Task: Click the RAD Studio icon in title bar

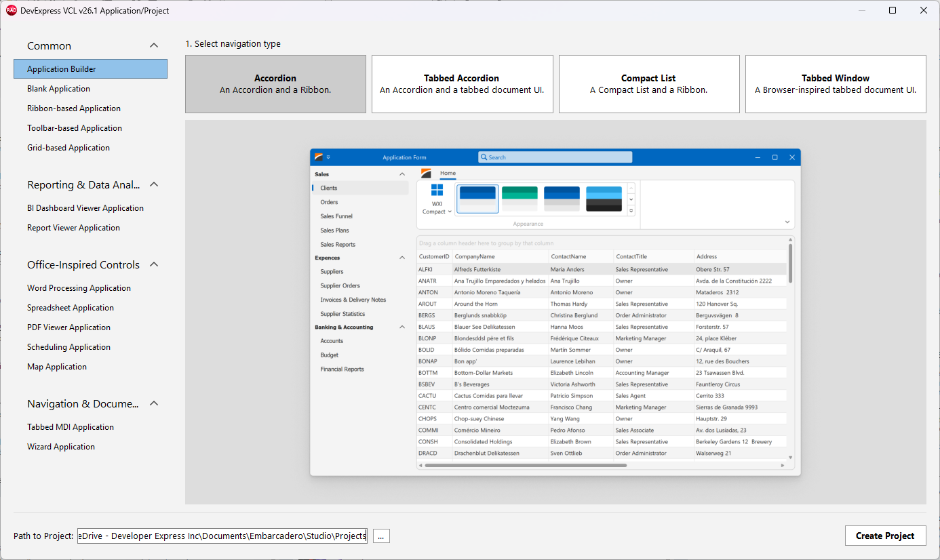Action: click(12, 10)
